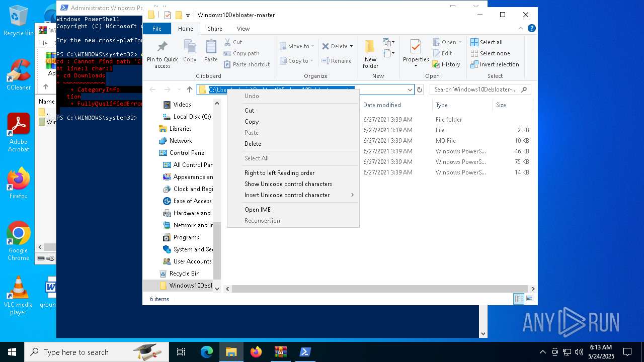Click Copy path in ribbon
This screenshot has height=362, width=644.
pyautogui.click(x=242, y=53)
